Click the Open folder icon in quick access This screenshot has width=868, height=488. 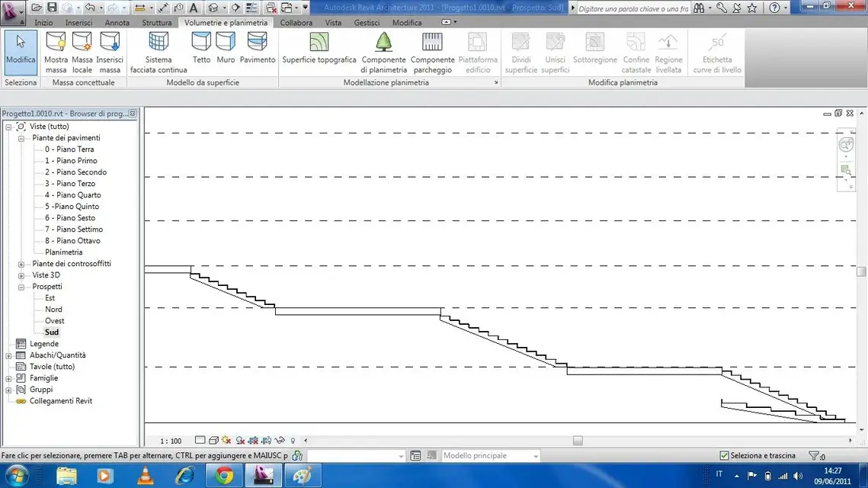(37, 8)
